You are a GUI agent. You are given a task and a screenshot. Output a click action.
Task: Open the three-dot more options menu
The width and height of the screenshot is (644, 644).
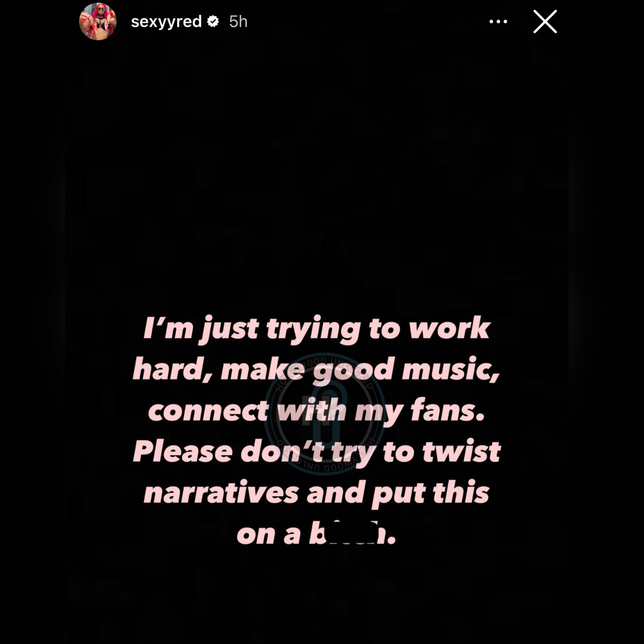498,22
